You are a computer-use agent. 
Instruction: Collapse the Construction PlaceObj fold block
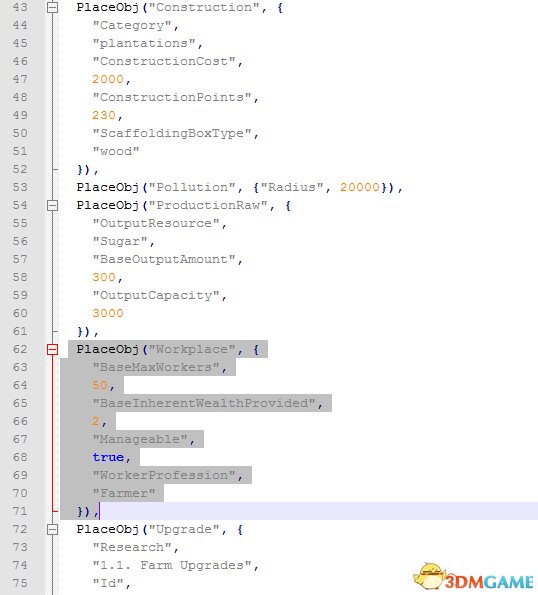pos(52,7)
